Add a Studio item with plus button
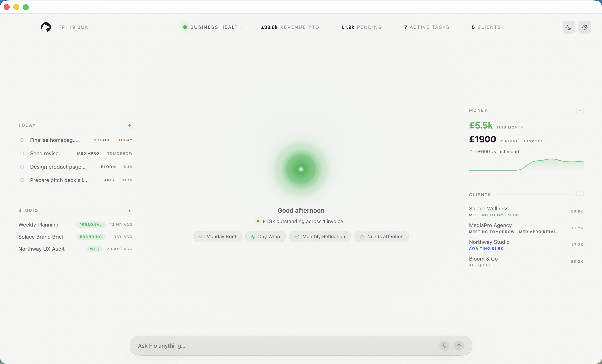 [x=129, y=211]
